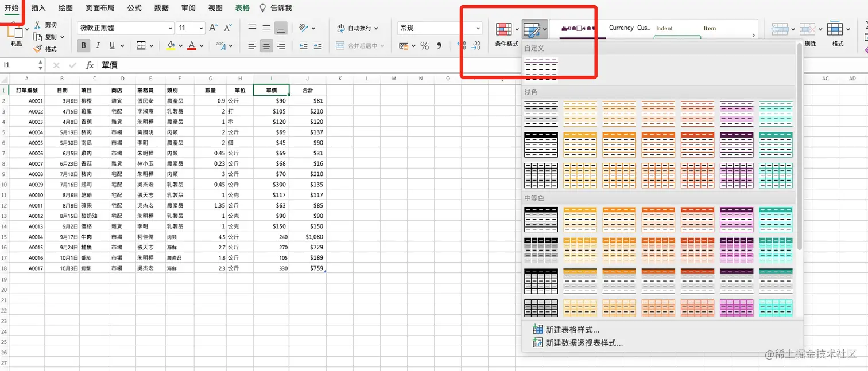Click the fx insert function icon
The width and height of the screenshot is (868, 371).
[x=90, y=65]
